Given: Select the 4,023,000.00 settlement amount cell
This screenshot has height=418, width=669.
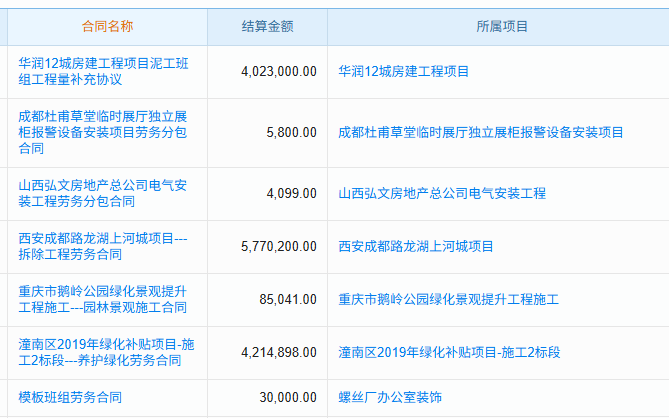Looking at the screenshot, I should [x=279, y=72].
